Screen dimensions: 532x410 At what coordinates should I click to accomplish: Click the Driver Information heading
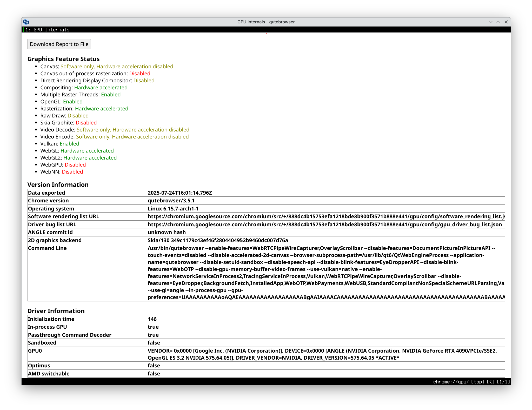[x=56, y=311]
